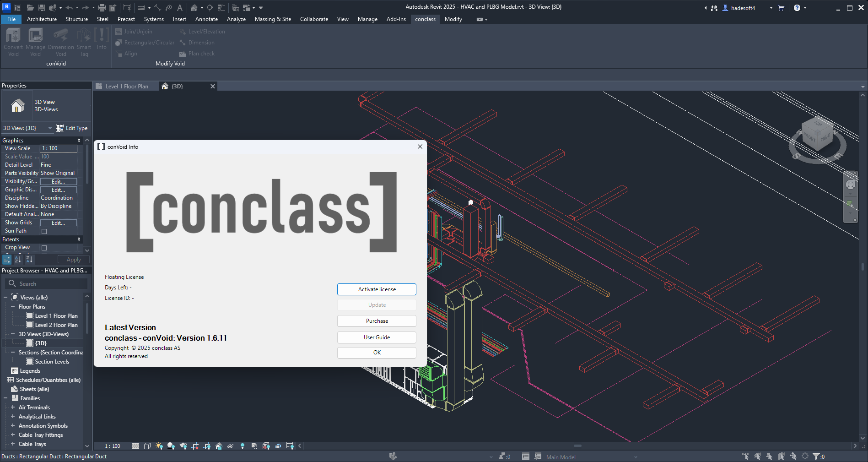This screenshot has width=868, height=462.
Task: Click Temporary Hide/Isolate glasses icon
Action: pos(230,446)
